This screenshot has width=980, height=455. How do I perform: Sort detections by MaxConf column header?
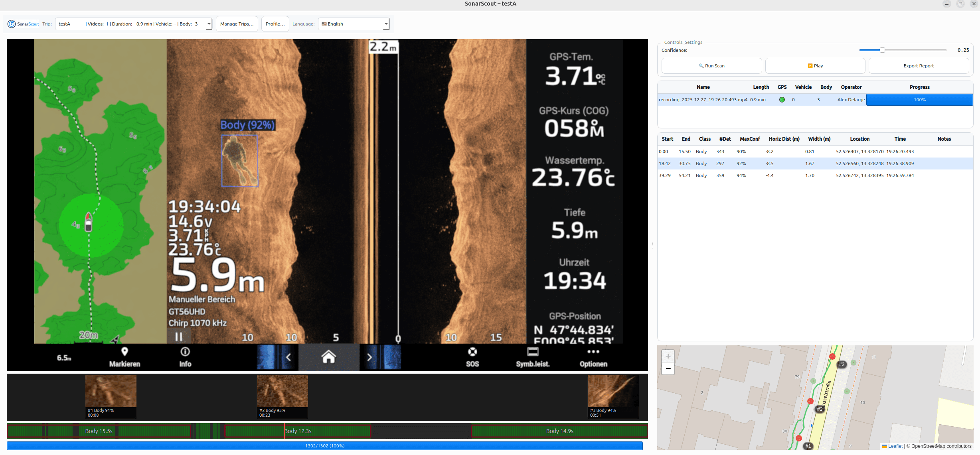(x=750, y=139)
